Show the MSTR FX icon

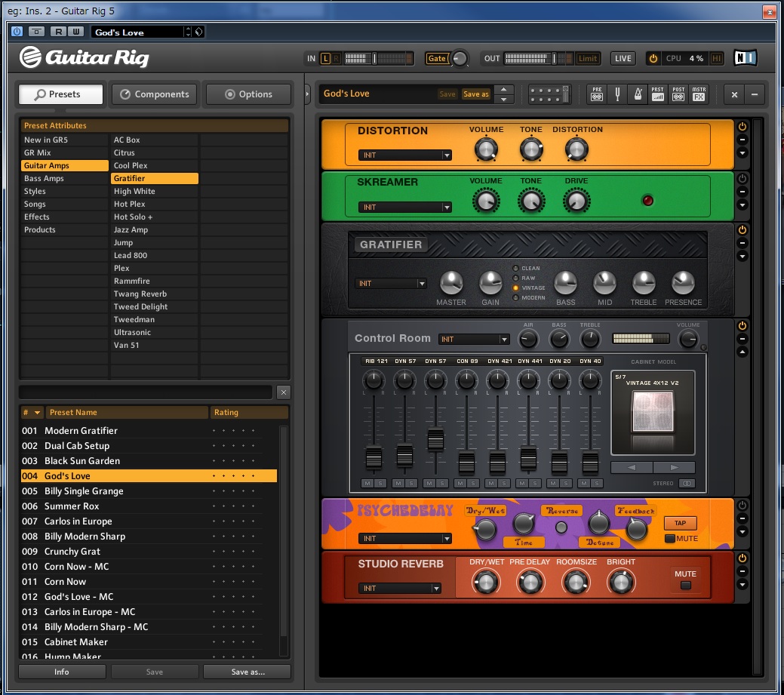(x=699, y=94)
